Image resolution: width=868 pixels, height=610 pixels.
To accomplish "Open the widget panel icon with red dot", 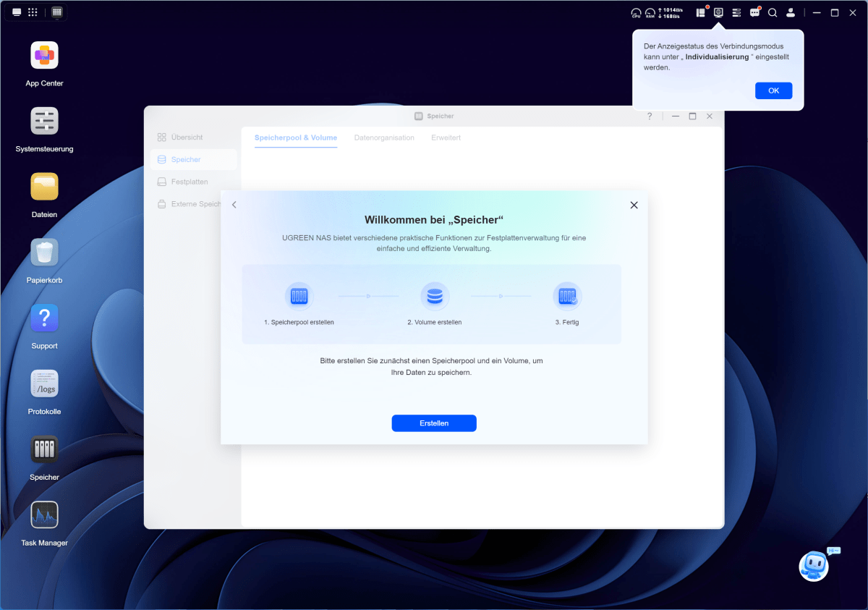I will tap(701, 12).
